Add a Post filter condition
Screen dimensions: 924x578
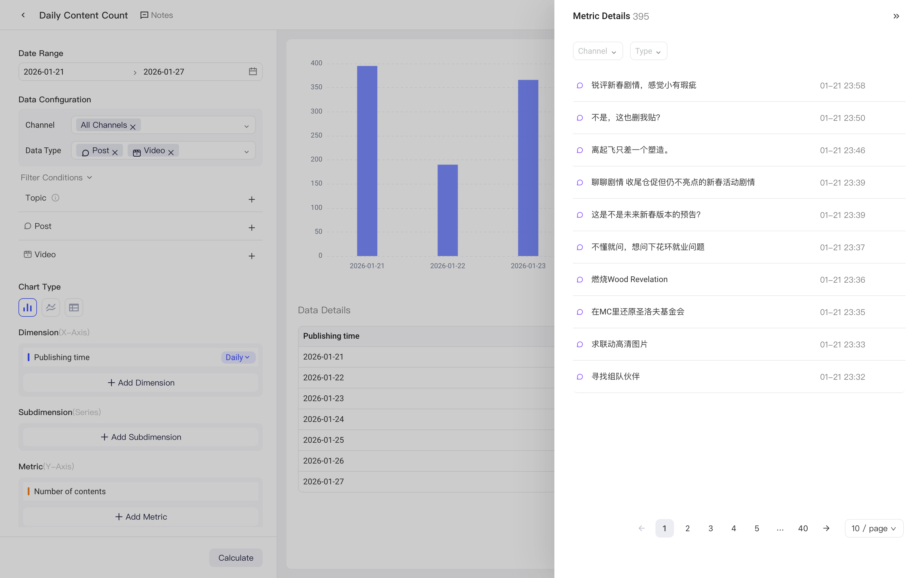pyautogui.click(x=252, y=227)
